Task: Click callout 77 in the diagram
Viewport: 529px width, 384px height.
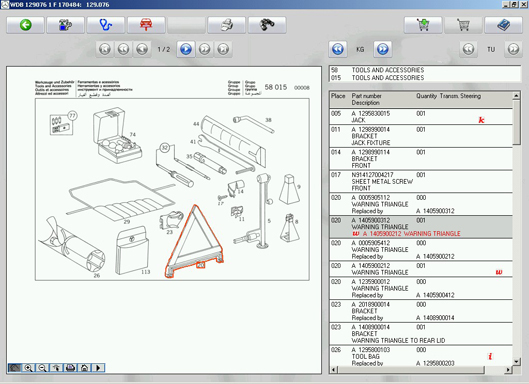Action: (72, 116)
